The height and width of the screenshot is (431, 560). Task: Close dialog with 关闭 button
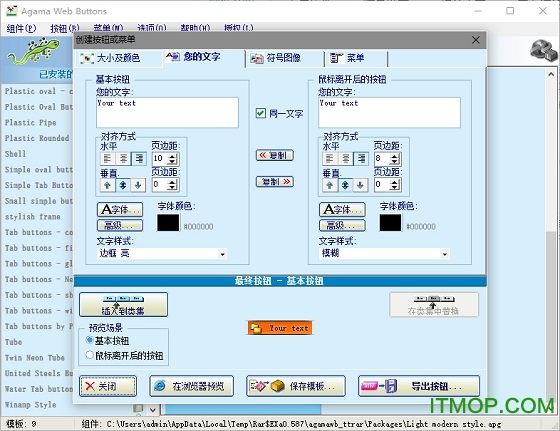[108, 386]
